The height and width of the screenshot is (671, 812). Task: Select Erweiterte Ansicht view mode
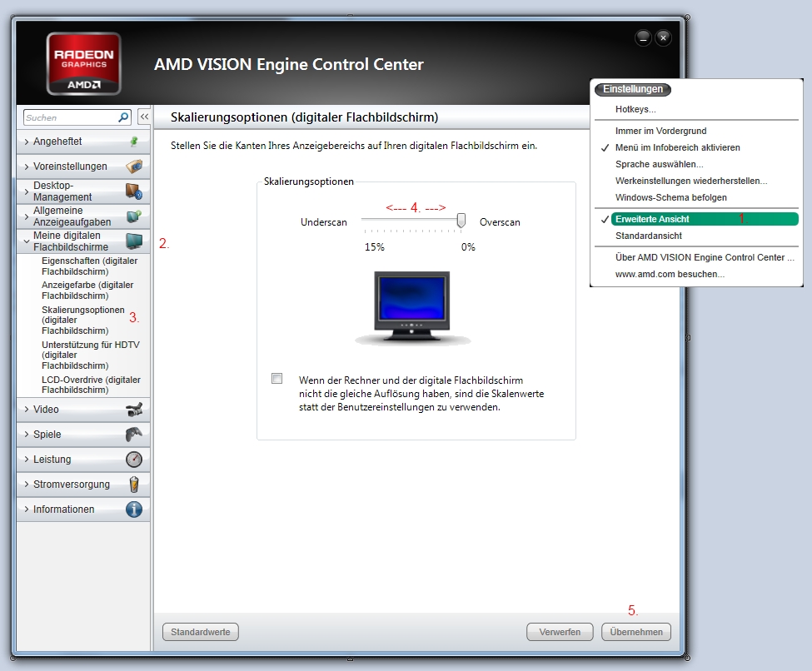pyautogui.click(x=705, y=219)
